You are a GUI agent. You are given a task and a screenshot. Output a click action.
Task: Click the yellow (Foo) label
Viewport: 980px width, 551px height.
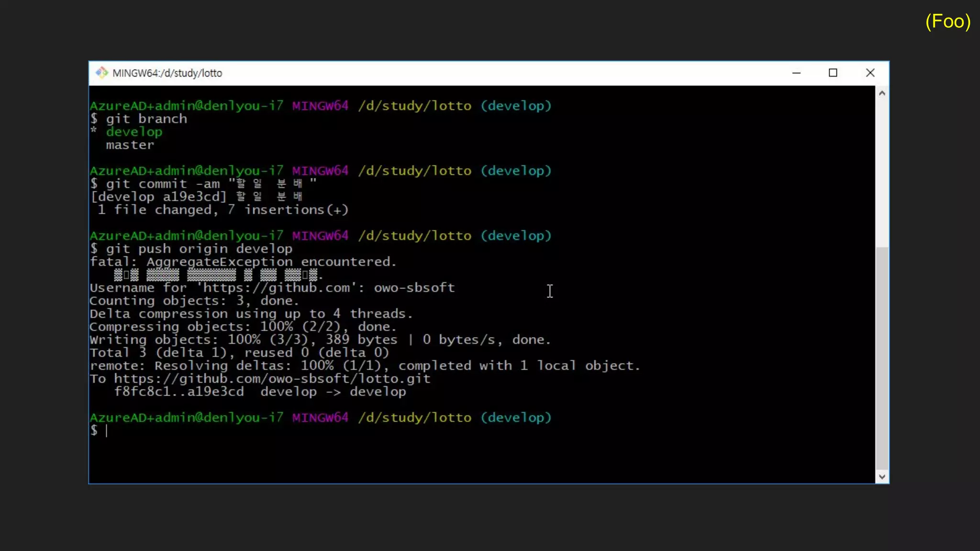click(947, 22)
